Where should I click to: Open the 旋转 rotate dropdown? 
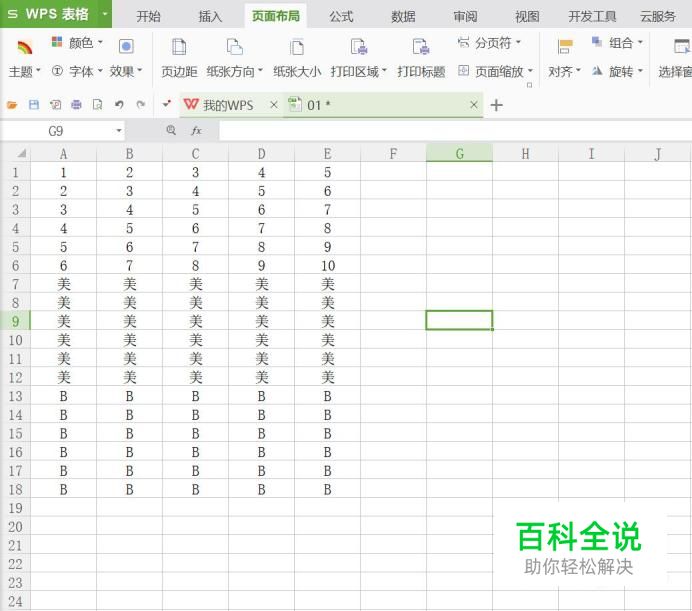(617, 71)
